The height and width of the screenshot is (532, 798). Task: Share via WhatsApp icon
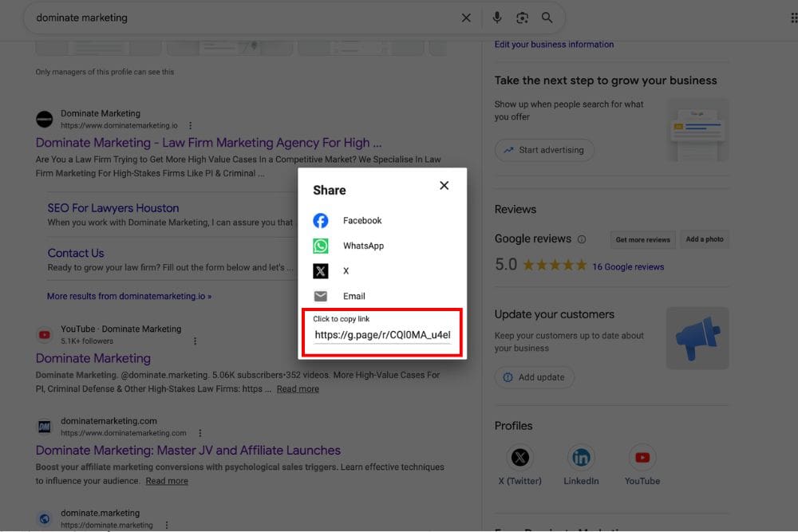[321, 246]
